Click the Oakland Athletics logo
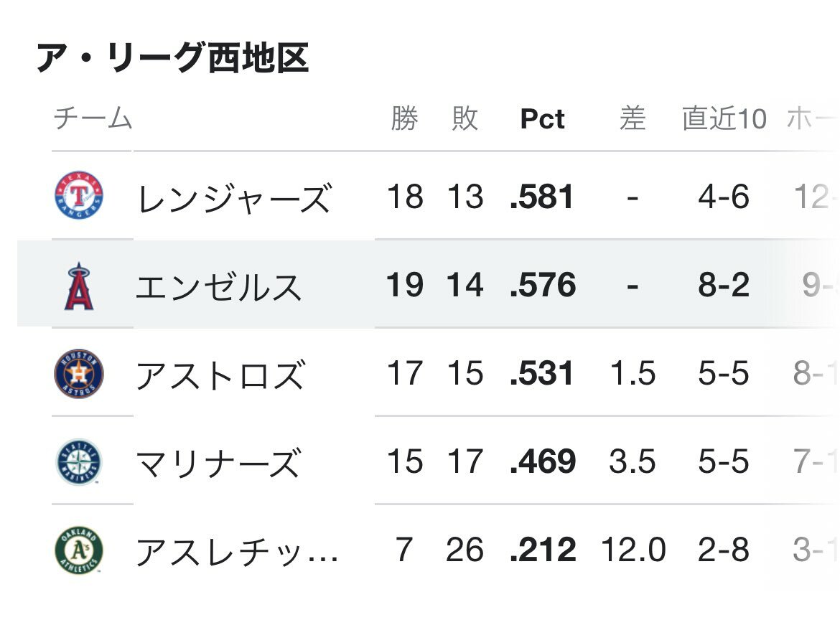This screenshot has width=840, height=620. coord(79,550)
